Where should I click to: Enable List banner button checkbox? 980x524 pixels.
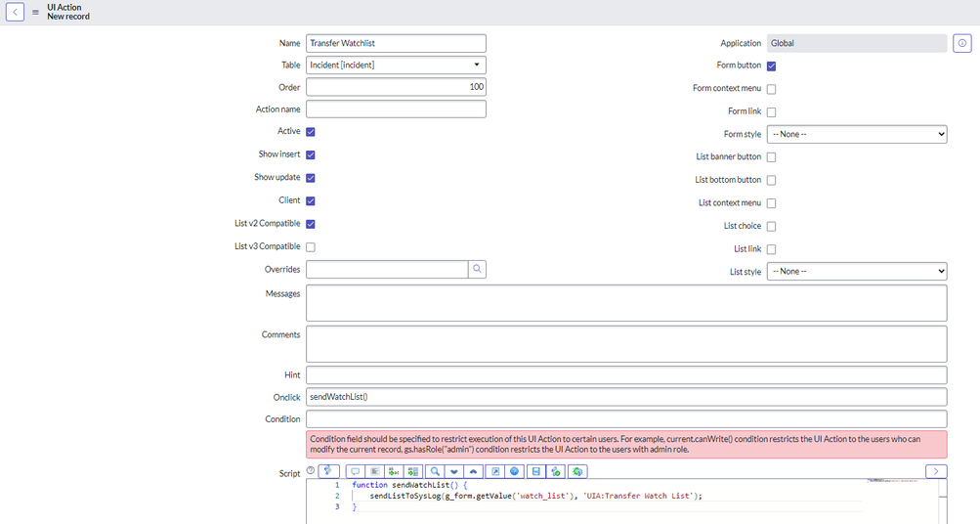click(771, 157)
